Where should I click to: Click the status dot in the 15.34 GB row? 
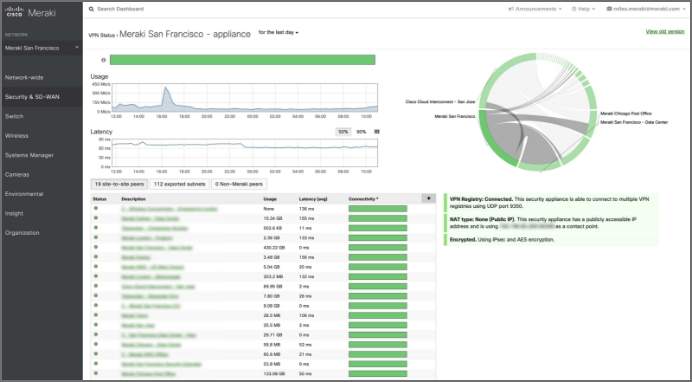pos(96,218)
